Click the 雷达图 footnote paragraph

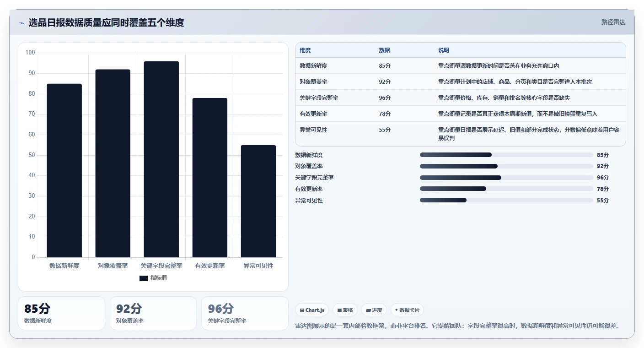[x=458, y=326]
